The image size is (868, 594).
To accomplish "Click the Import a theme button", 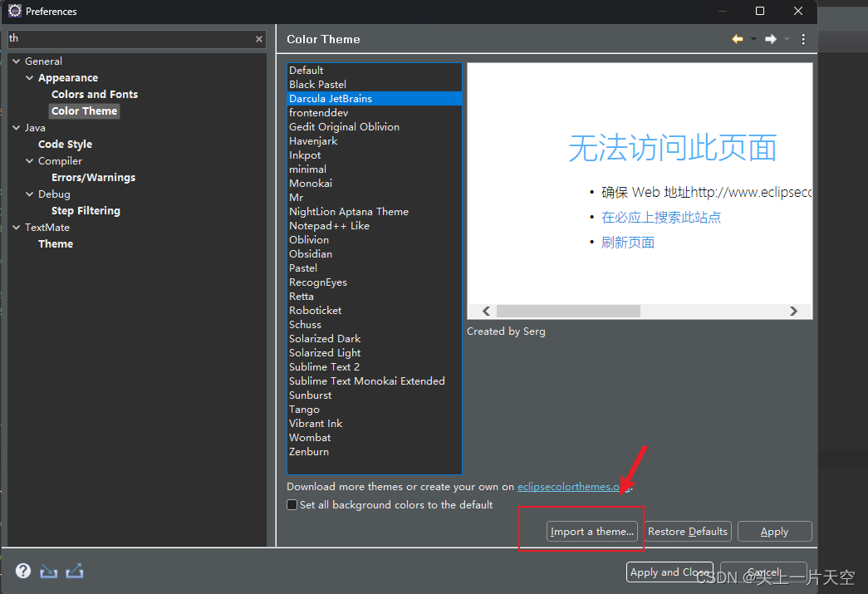I will point(591,532).
